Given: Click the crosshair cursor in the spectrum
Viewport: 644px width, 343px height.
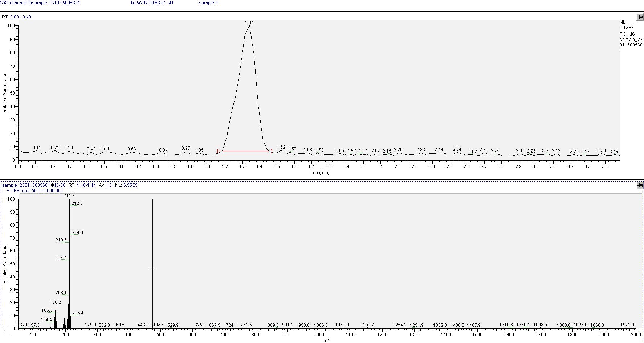Looking at the screenshot, I should click(x=152, y=268).
